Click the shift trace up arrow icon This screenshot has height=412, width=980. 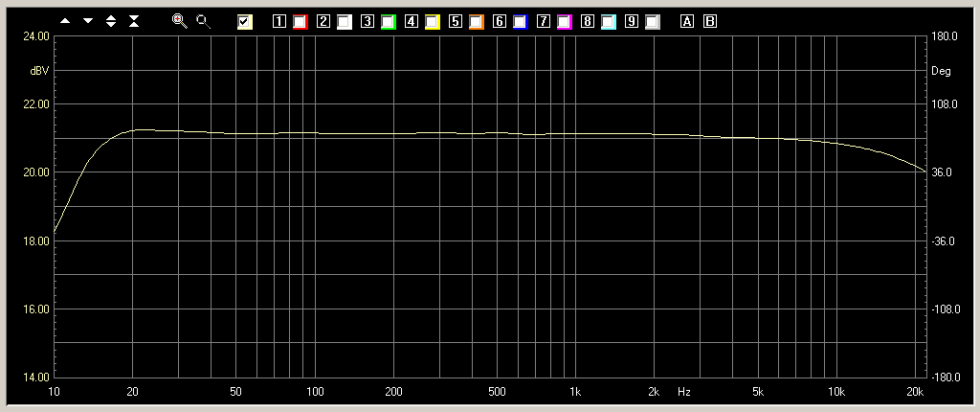tap(65, 21)
